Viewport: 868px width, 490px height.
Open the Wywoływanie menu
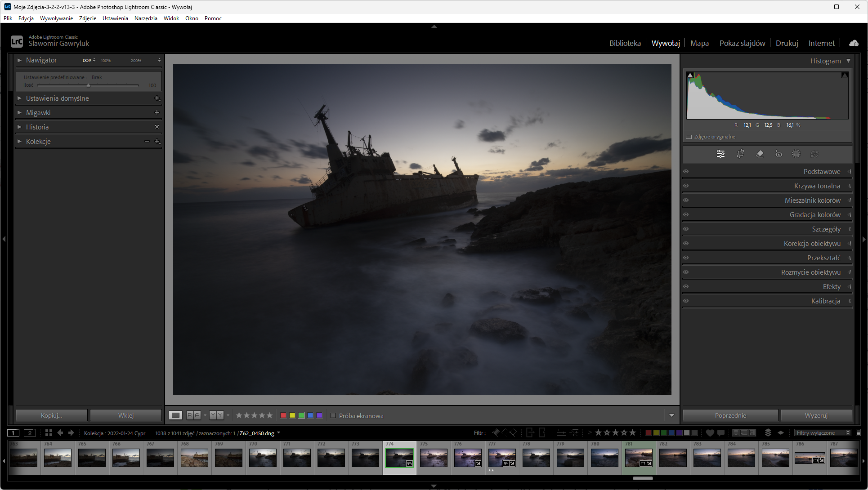[x=56, y=18]
